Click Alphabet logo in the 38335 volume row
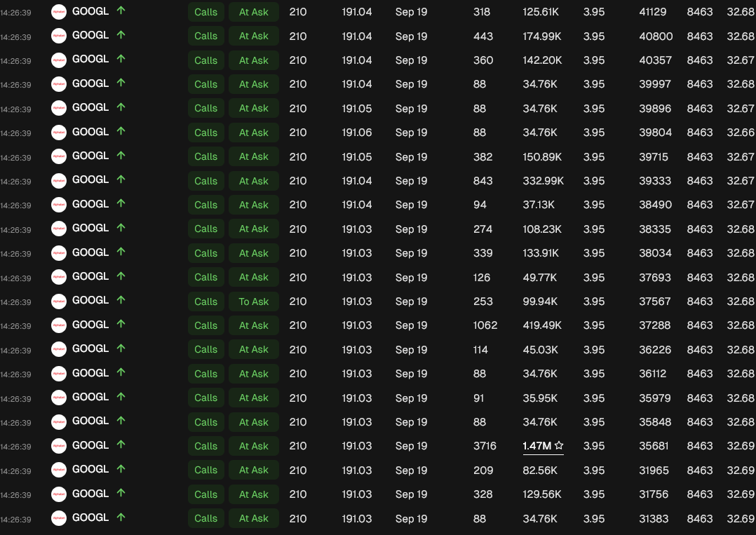Image resolution: width=756 pixels, height=535 pixels. [59, 229]
